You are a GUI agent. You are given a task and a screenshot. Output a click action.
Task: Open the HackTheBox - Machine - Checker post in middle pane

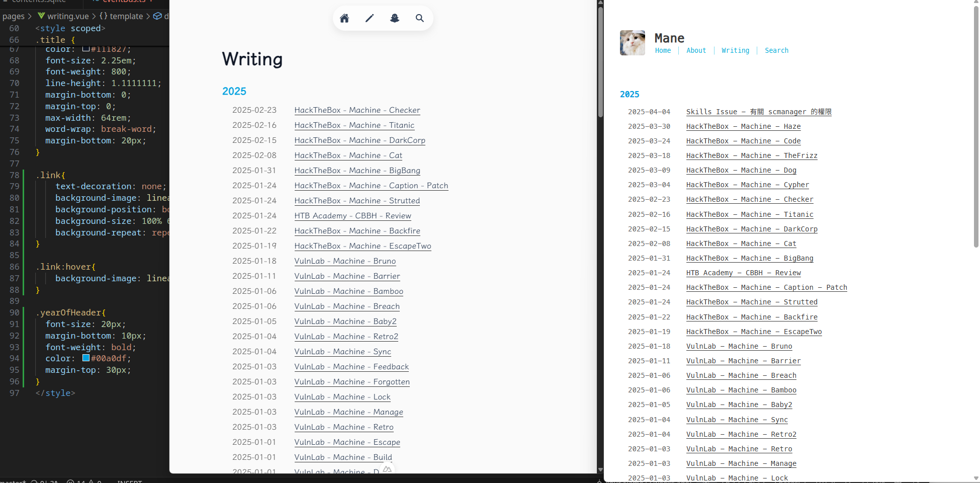(x=357, y=110)
